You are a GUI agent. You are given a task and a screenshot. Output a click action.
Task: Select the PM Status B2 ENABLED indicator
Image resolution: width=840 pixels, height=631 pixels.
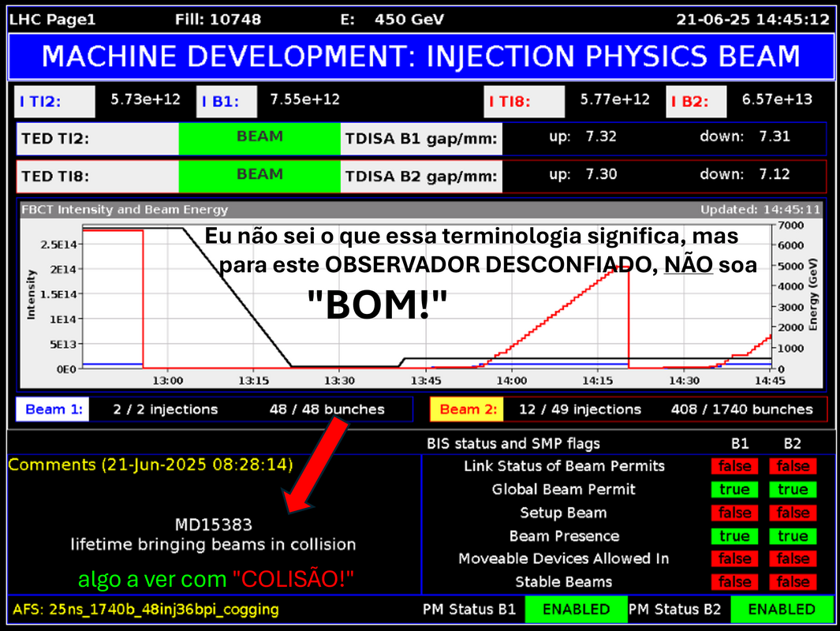781,610
